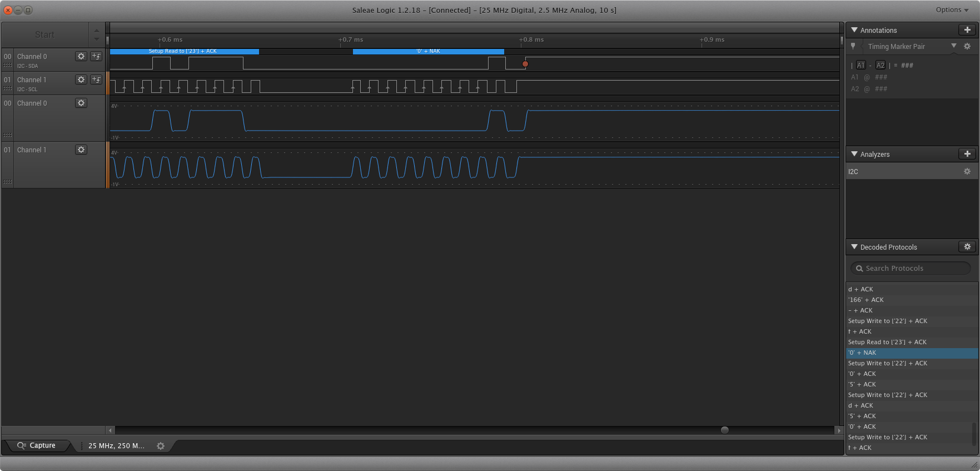Close the Saleae Logic window
Viewport: 980px width, 471px height.
(x=8, y=10)
